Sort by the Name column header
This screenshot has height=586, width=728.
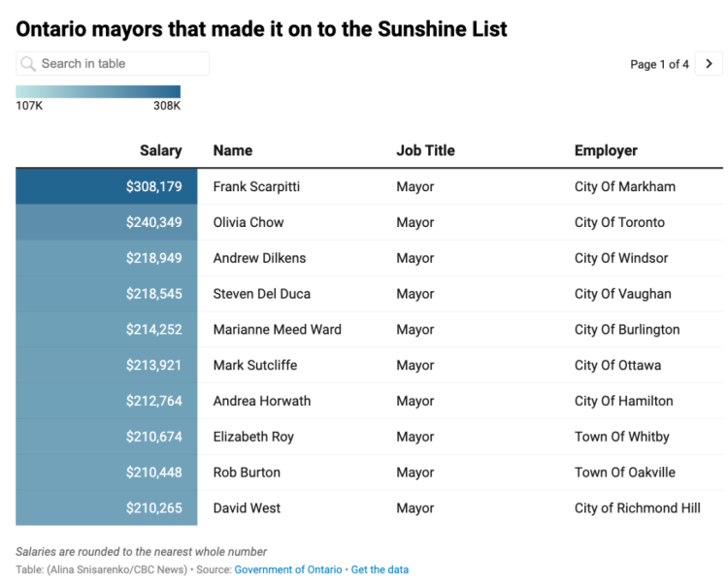(x=233, y=150)
